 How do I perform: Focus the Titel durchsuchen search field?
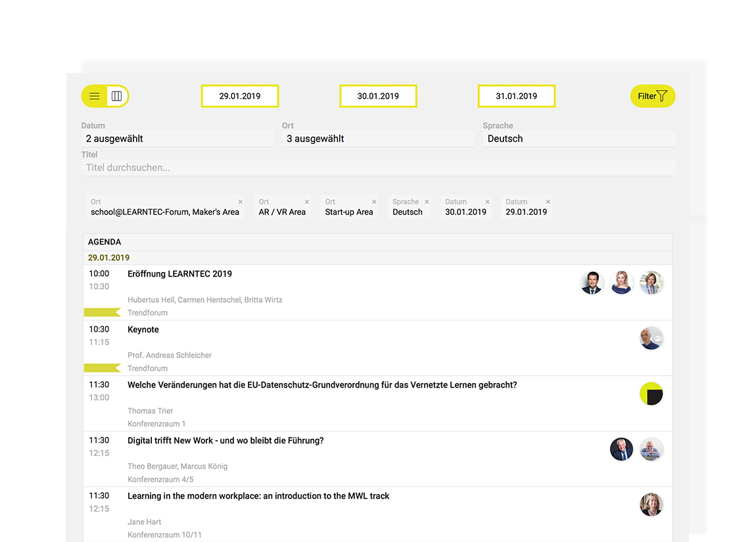[x=378, y=168]
